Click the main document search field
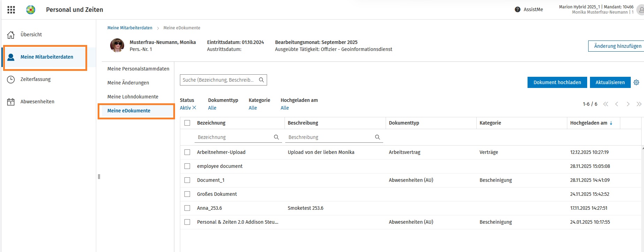This screenshot has width=644, height=252. pos(223,80)
